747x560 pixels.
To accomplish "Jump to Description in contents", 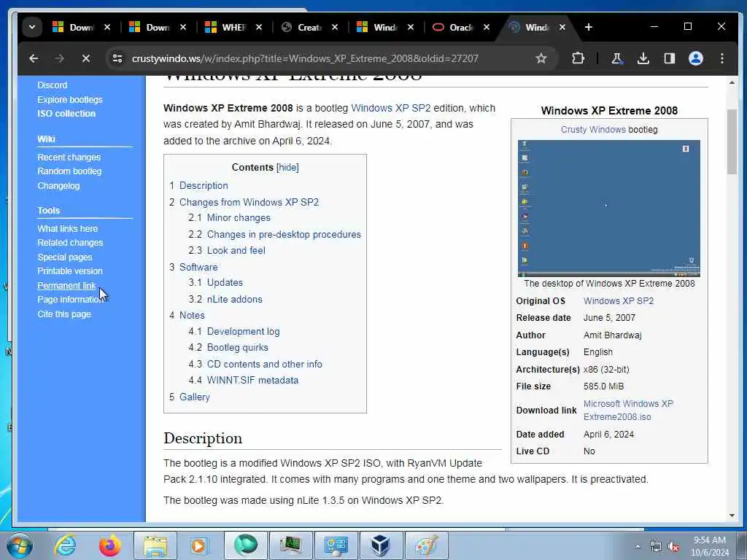I will pyautogui.click(x=204, y=186).
